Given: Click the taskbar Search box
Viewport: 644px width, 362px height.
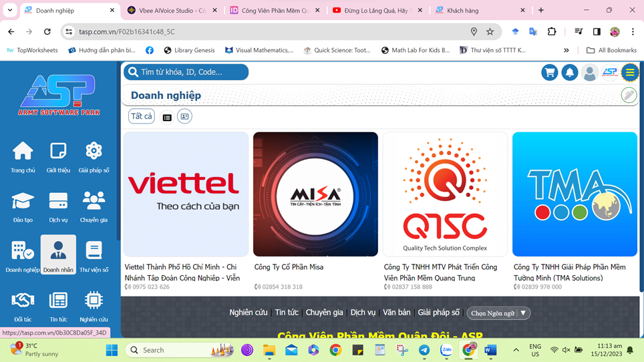Looking at the screenshot, I should 180,350.
